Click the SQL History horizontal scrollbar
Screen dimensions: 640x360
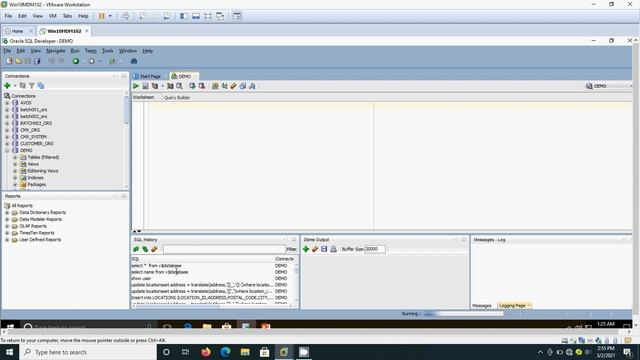[212, 305]
